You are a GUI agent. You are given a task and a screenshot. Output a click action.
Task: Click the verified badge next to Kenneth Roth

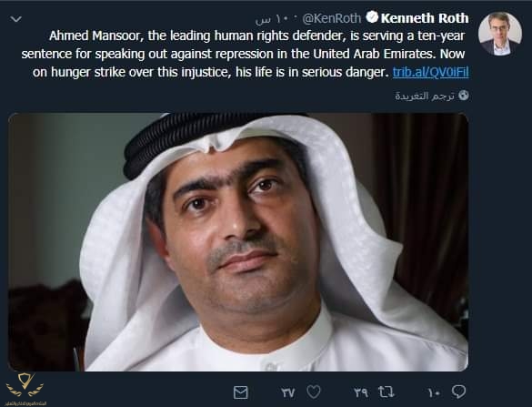tap(372, 17)
